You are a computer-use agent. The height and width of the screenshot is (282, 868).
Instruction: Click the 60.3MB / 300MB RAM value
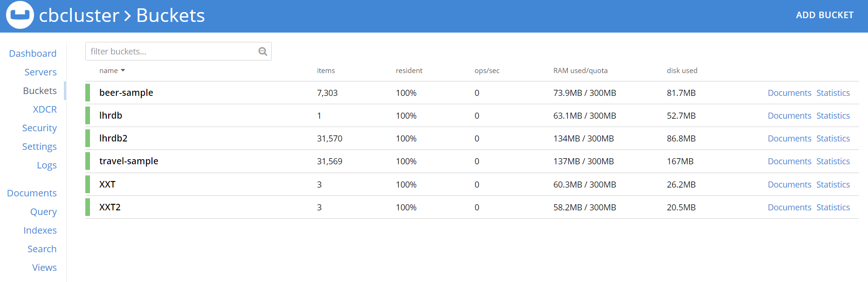585,184
